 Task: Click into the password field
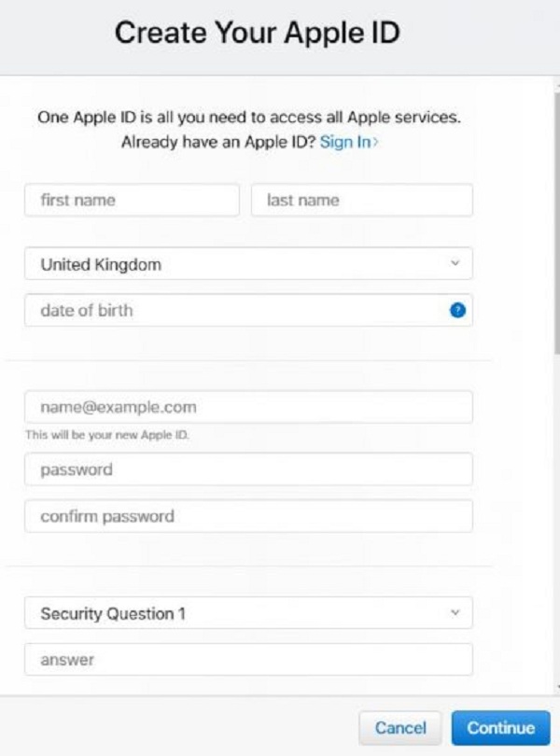click(x=248, y=469)
